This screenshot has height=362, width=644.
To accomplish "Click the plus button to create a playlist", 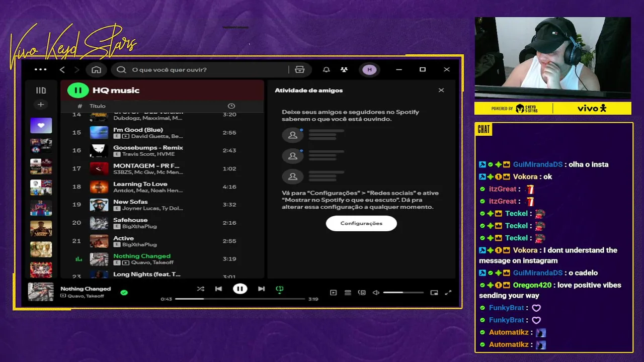I will point(41,105).
